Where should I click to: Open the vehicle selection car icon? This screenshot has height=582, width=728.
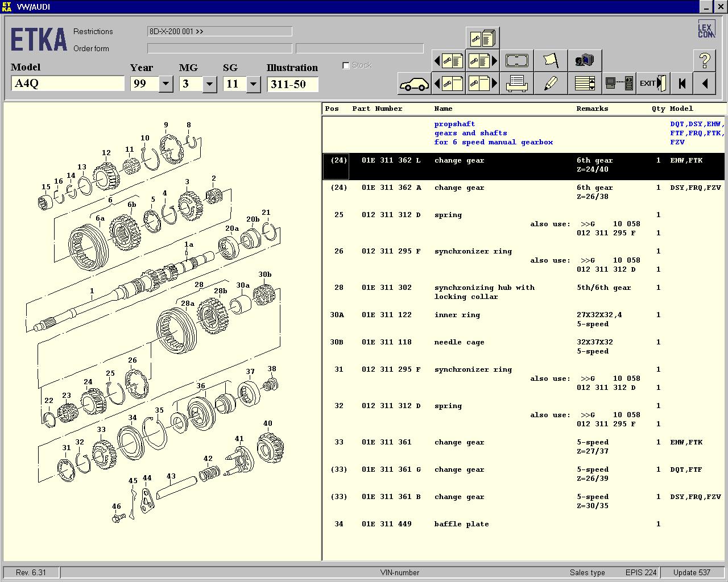pos(414,84)
